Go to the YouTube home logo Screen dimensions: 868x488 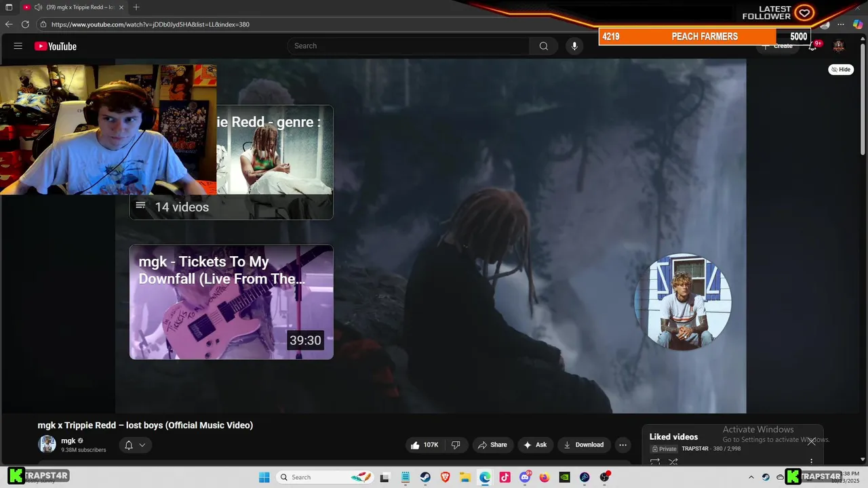(56, 46)
